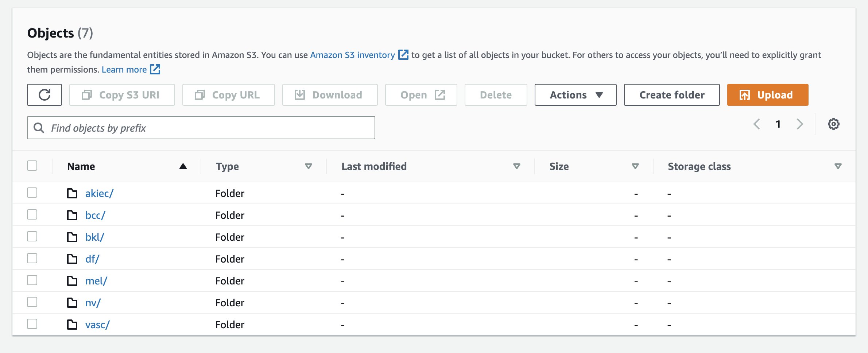Select the nv/ row checkbox

coord(32,302)
